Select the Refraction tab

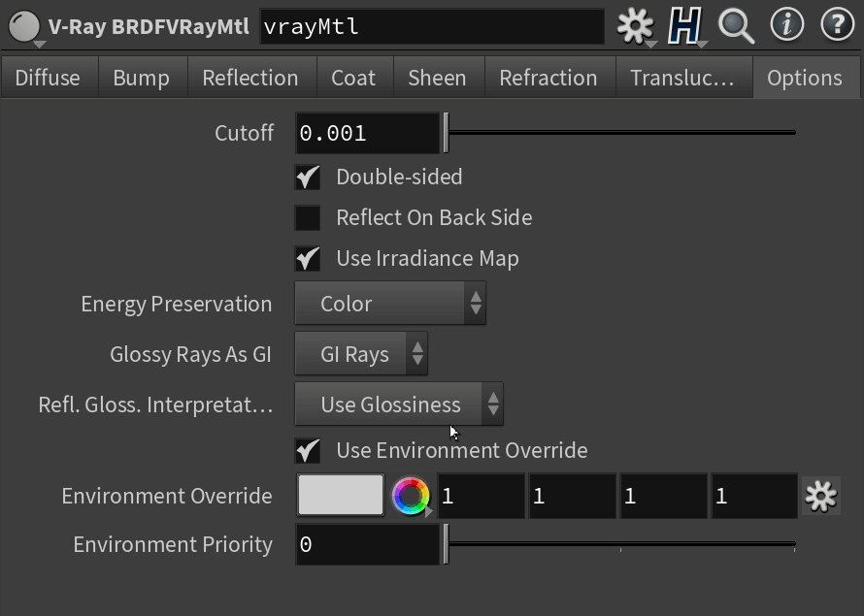[548, 78]
